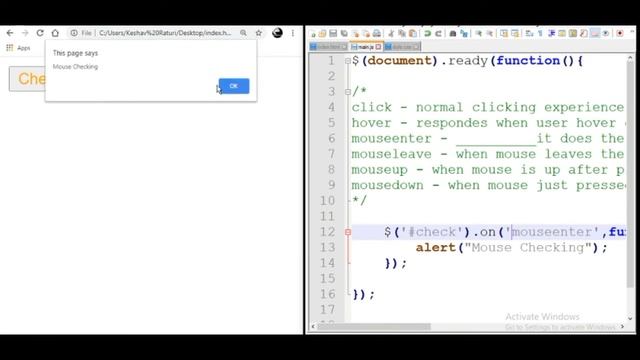Close the main.js tab with its red X
Image resolution: width=640 pixels, height=360 pixels.
coord(378,47)
